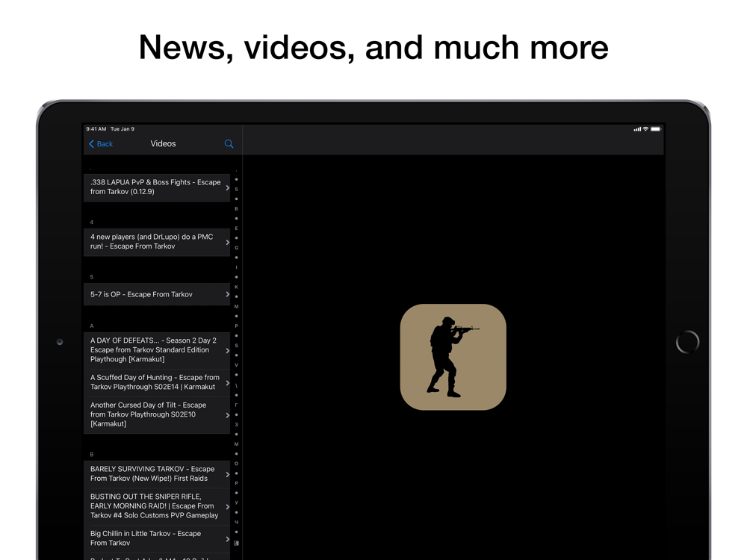Jump to index letter V in sidebar index
The width and height of the screenshot is (747, 560).
(236, 365)
